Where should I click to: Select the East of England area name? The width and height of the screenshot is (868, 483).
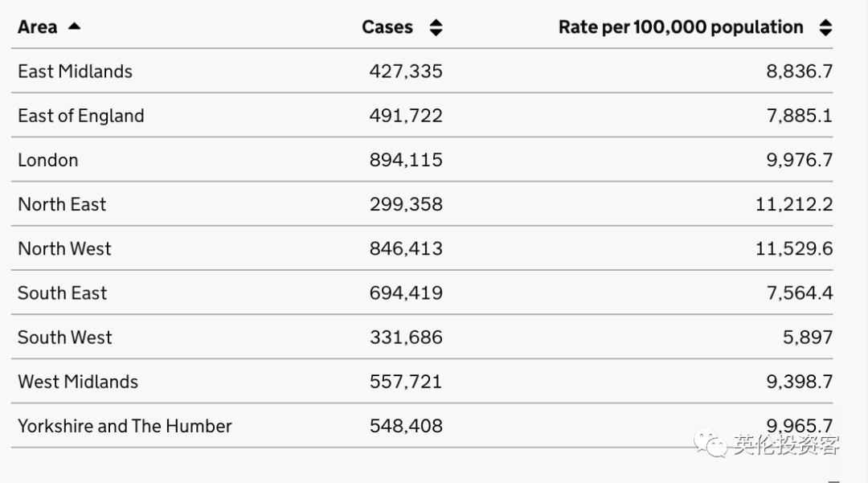pyautogui.click(x=80, y=116)
